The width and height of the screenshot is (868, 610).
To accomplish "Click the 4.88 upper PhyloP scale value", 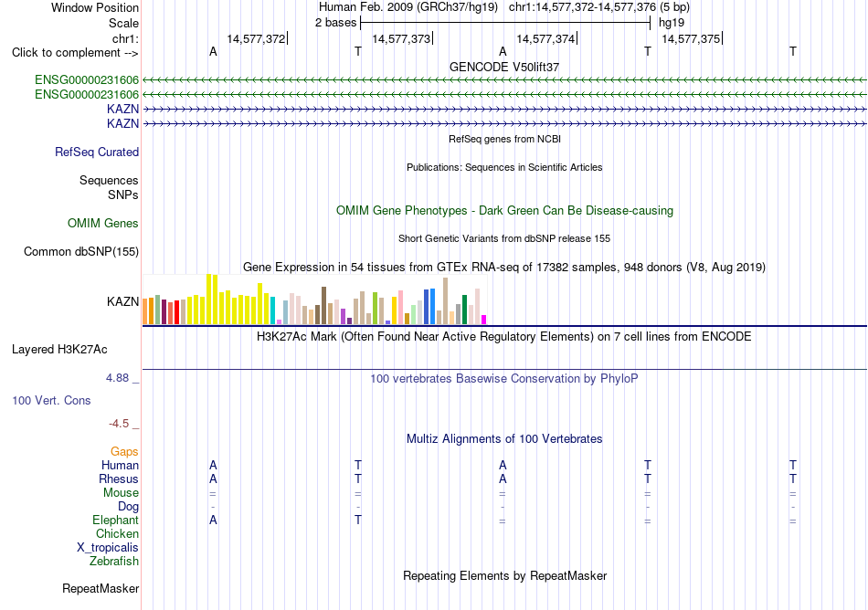I will point(117,378).
